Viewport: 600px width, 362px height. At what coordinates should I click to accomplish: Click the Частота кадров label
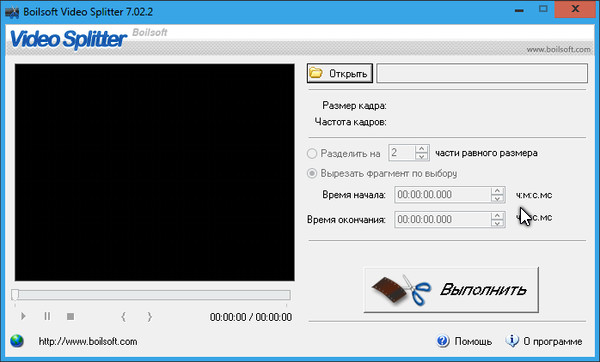pyautogui.click(x=351, y=122)
